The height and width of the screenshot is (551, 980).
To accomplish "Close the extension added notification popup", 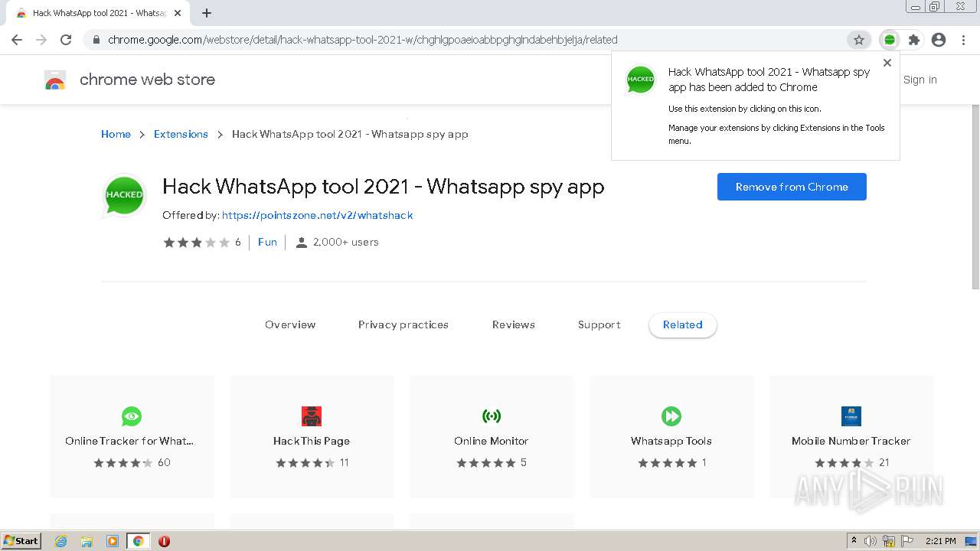I will click(x=887, y=63).
